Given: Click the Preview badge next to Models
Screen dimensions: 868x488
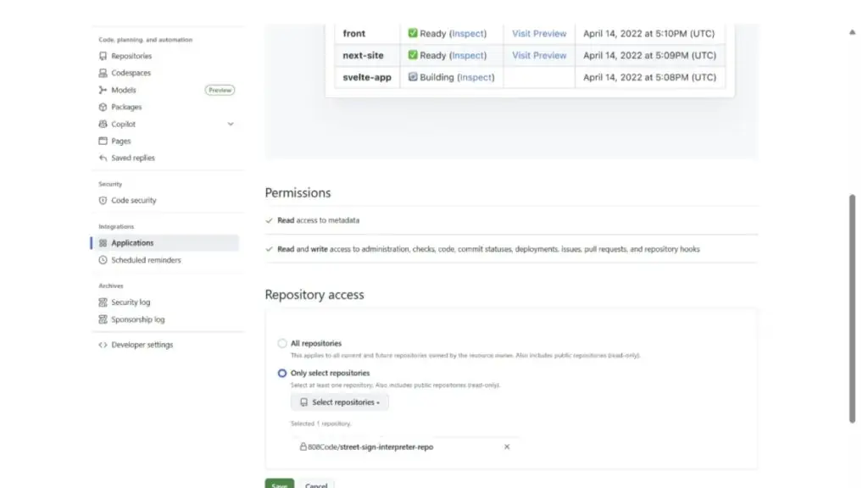Looking at the screenshot, I should (x=220, y=90).
